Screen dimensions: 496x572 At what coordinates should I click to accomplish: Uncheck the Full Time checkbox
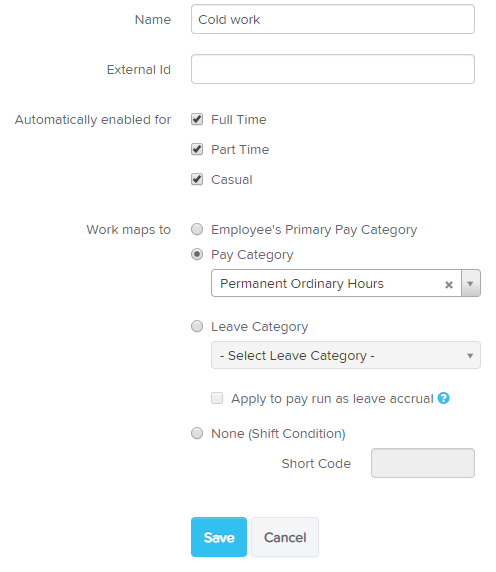(x=197, y=119)
